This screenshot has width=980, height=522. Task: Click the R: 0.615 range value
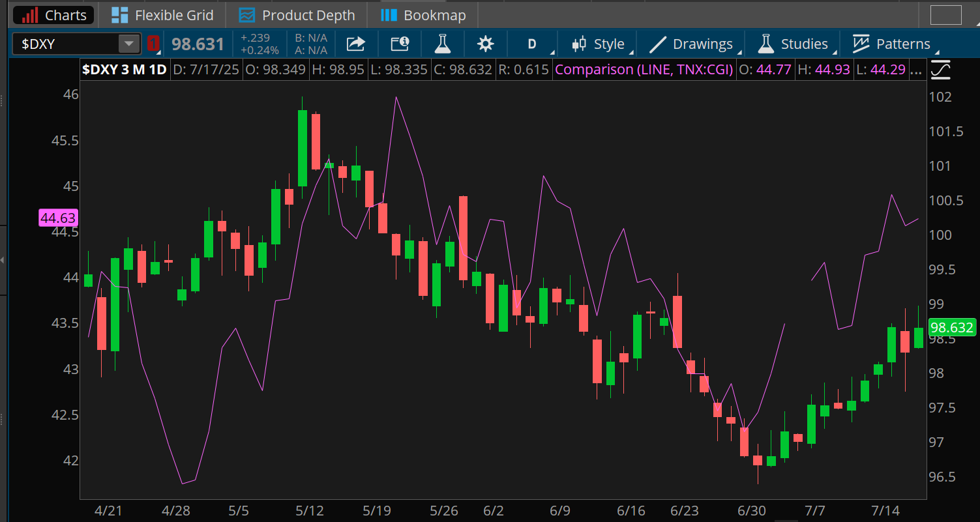click(x=523, y=69)
